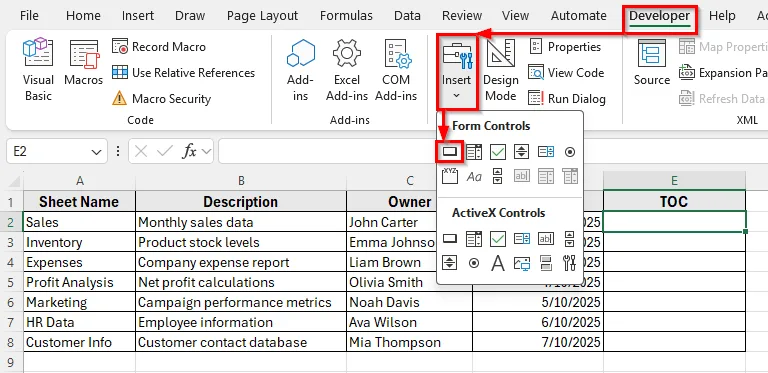Select Form Controls Combo Box

pyautogui.click(x=474, y=152)
